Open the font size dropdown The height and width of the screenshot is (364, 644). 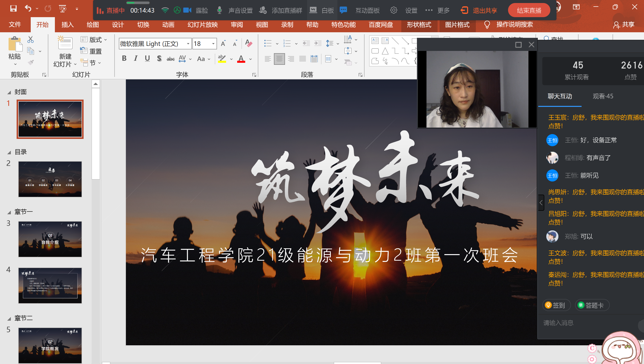[x=213, y=44]
